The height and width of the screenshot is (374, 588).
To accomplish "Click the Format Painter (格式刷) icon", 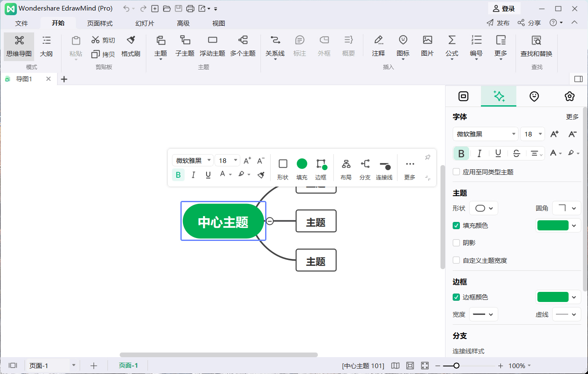I will (131, 45).
